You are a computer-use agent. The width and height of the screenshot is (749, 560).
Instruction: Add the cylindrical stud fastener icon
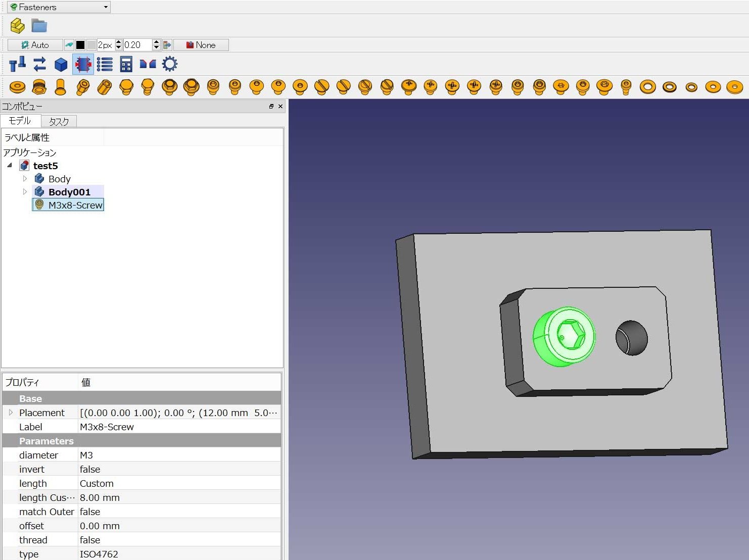[x=61, y=87]
